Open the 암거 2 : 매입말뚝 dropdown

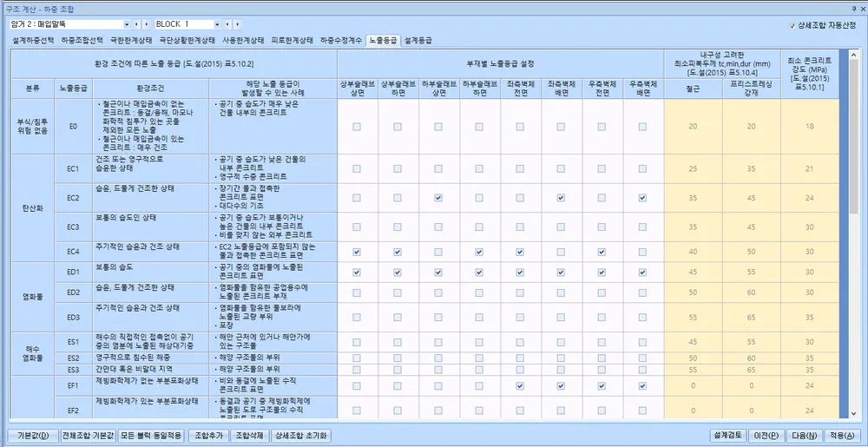[127, 24]
